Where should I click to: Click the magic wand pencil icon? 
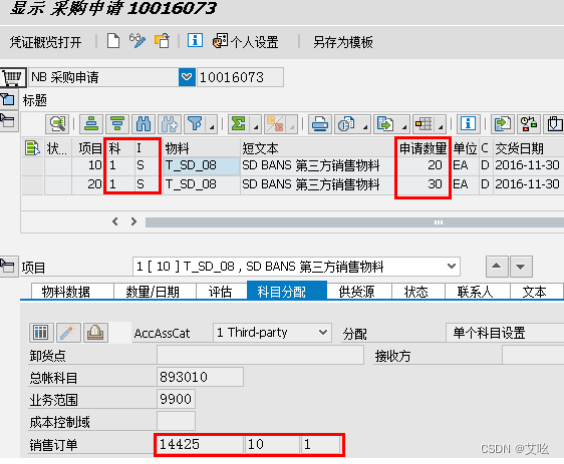[68, 332]
